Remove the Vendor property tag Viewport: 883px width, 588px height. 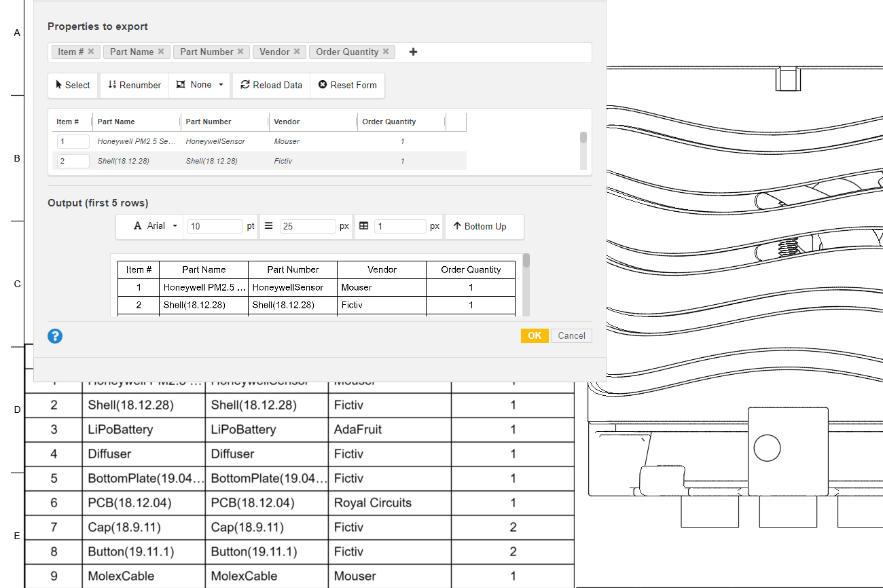297,52
